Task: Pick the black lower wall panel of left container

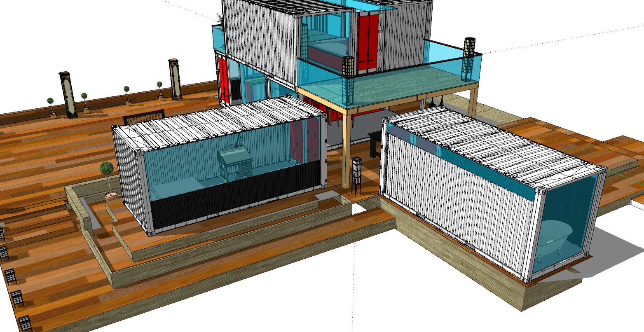Action: pyautogui.click(x=235, y=196)
